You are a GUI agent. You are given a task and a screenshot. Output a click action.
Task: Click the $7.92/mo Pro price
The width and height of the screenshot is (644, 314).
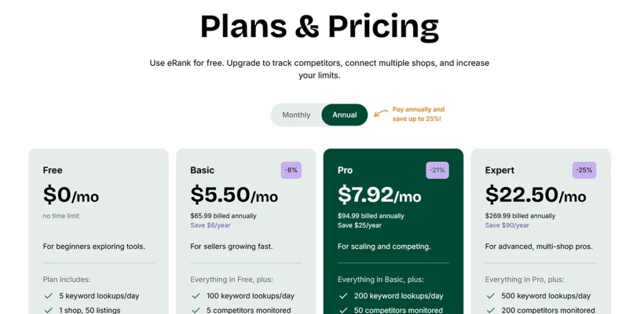(x=379, y=195)
